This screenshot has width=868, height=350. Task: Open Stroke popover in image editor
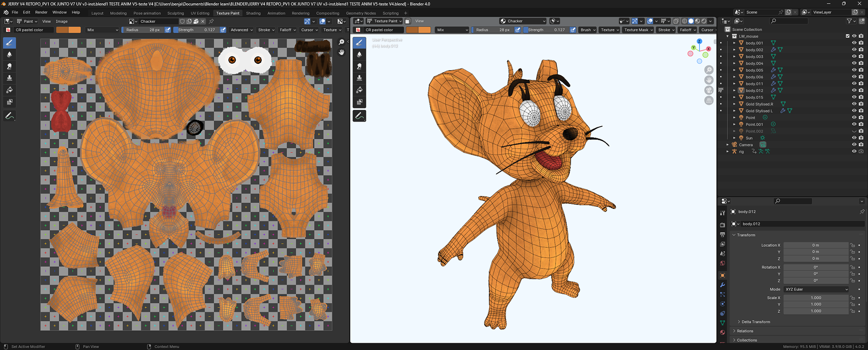[266, 30]
